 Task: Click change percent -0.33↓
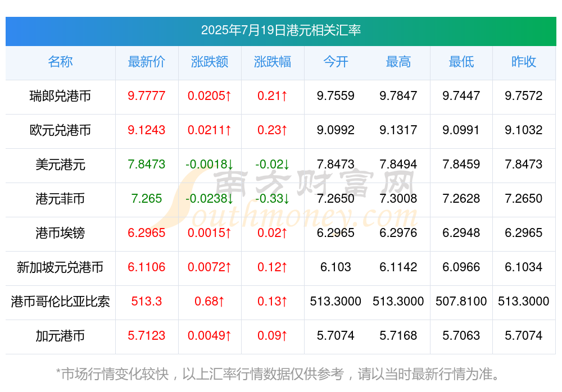pos(273,198)
